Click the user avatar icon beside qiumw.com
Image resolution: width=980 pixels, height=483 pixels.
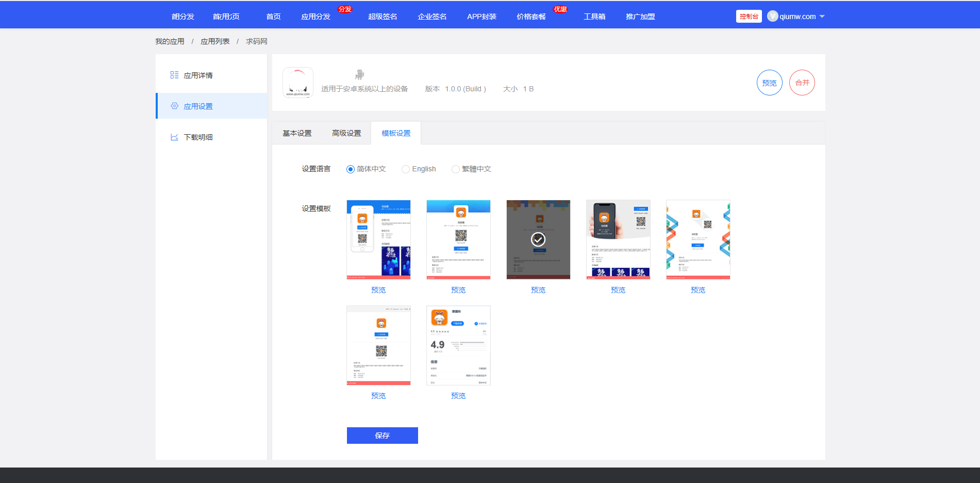[772, 17]
